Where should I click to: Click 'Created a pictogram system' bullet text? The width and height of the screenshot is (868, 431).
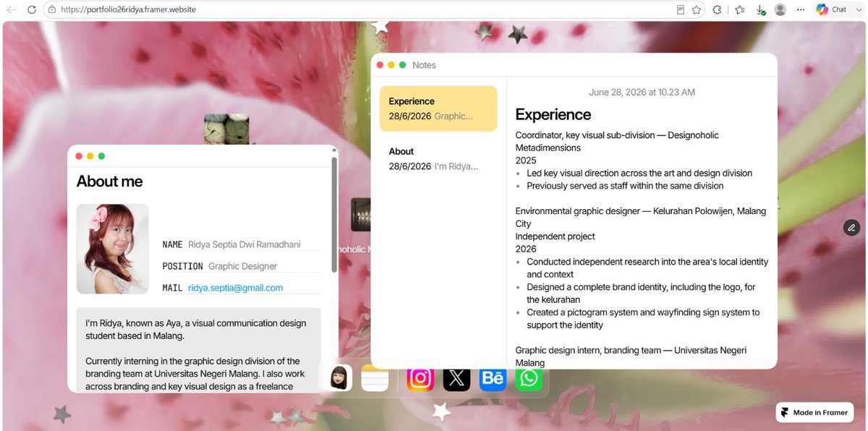643,319
